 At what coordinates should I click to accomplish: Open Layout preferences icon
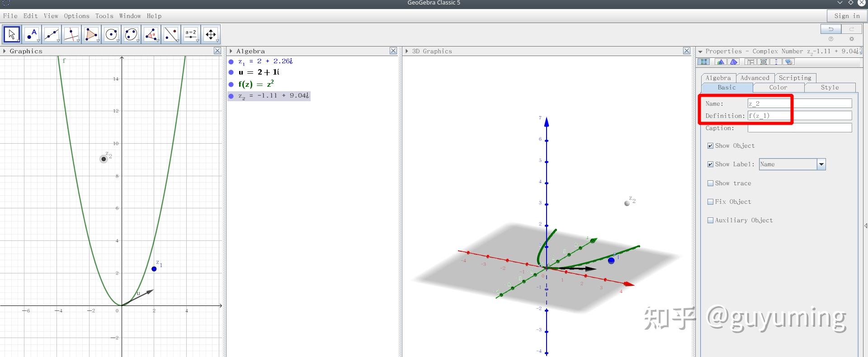[x=750, y=62]
